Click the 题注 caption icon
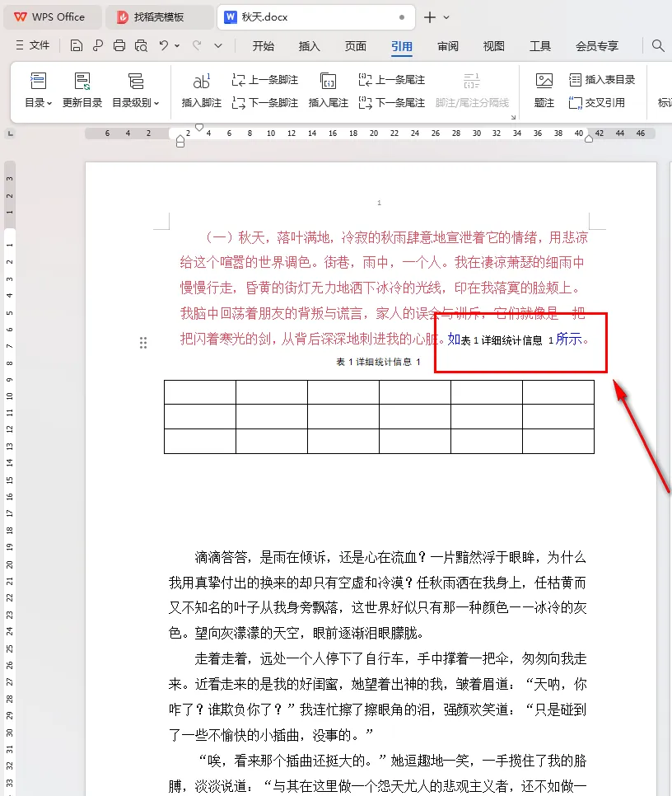This screenshot has height=796, width=672. pyautogui.click(x=544, y=81)
